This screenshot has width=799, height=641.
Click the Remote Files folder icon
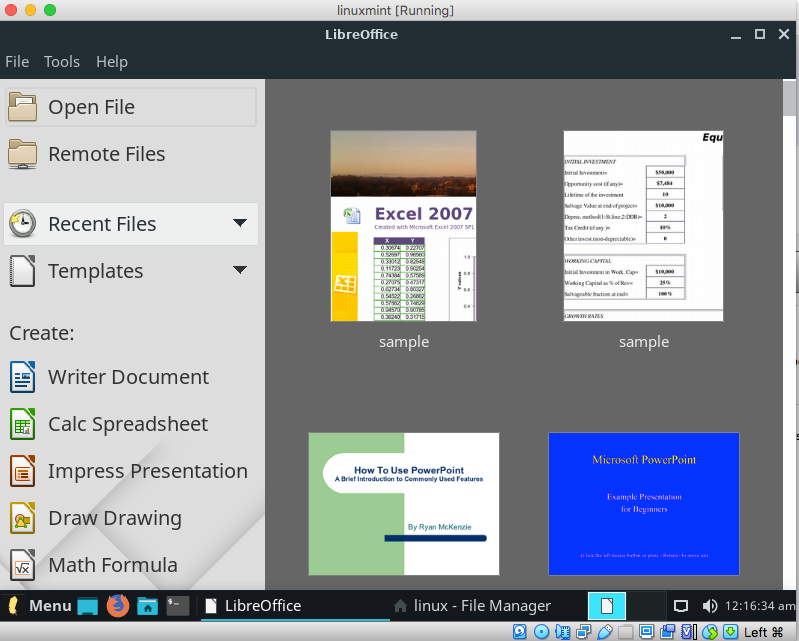tap(22, 154)
